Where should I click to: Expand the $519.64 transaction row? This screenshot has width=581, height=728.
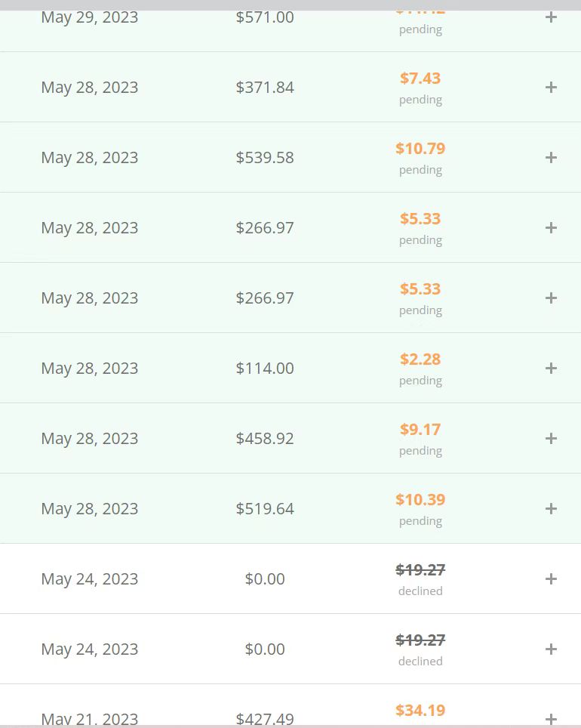(x=551, y=509)
